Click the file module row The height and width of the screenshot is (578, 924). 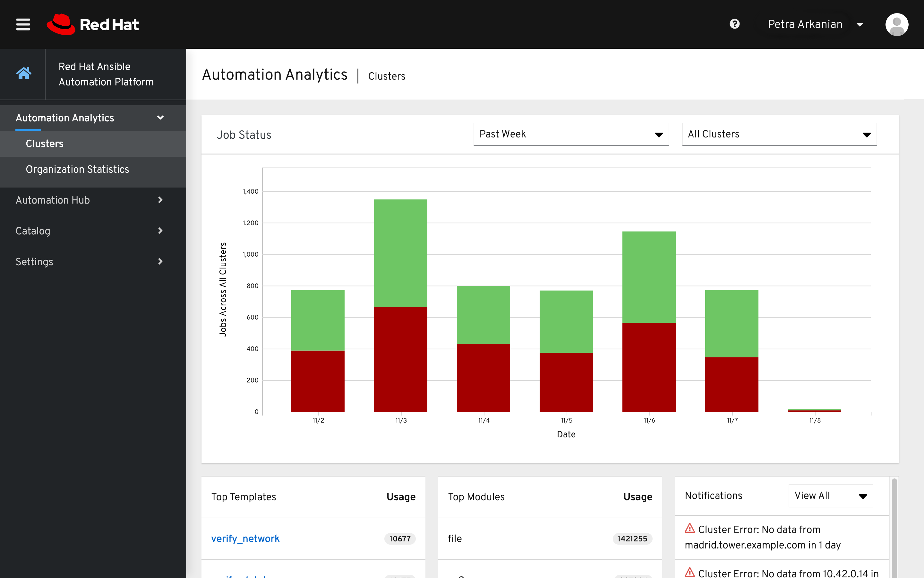click(550, 539)
